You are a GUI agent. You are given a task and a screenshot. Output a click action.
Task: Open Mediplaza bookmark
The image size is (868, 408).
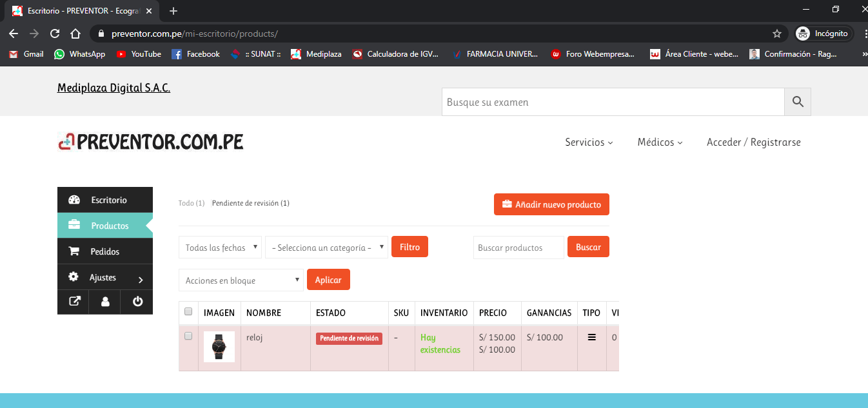pyautogui.click(x=317, y=54)
